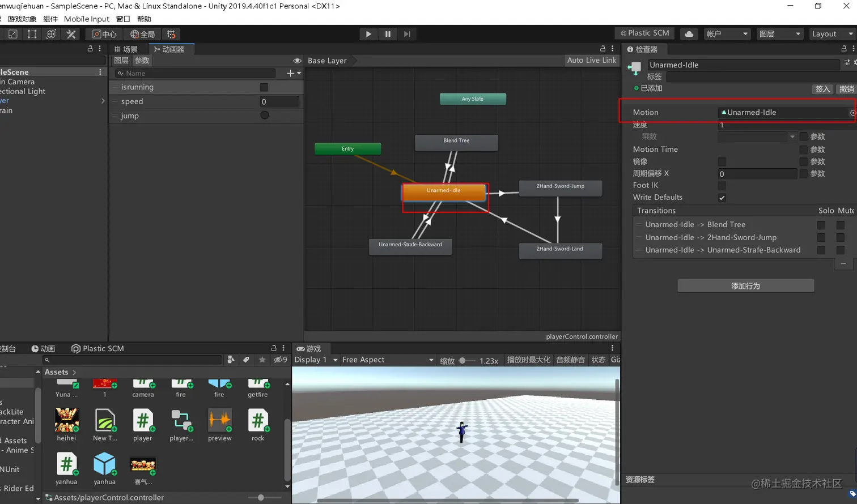The height and width of the screenshot is (504, 857).
Task: Expand the player object arrow in Hierarchy
Action: (x=103, y=101)
